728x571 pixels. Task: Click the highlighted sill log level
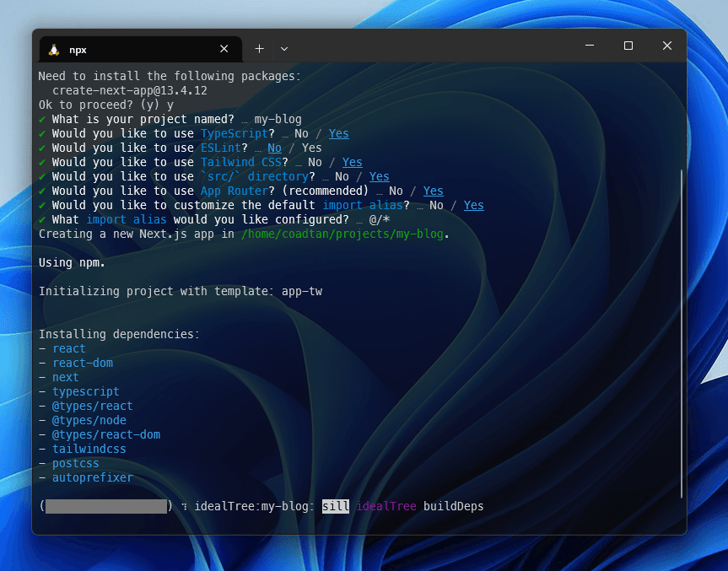click(x=335, y=506)
